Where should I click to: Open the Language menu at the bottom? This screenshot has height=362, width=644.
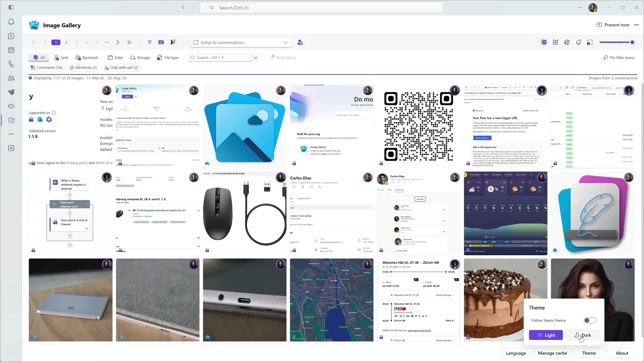(x=516, y=353)
